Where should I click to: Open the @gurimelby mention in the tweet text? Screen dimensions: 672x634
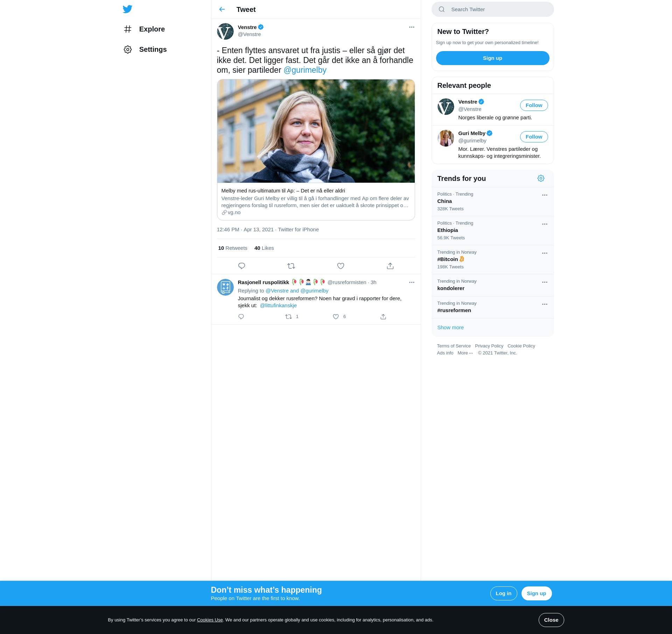(x=305, y=70)
